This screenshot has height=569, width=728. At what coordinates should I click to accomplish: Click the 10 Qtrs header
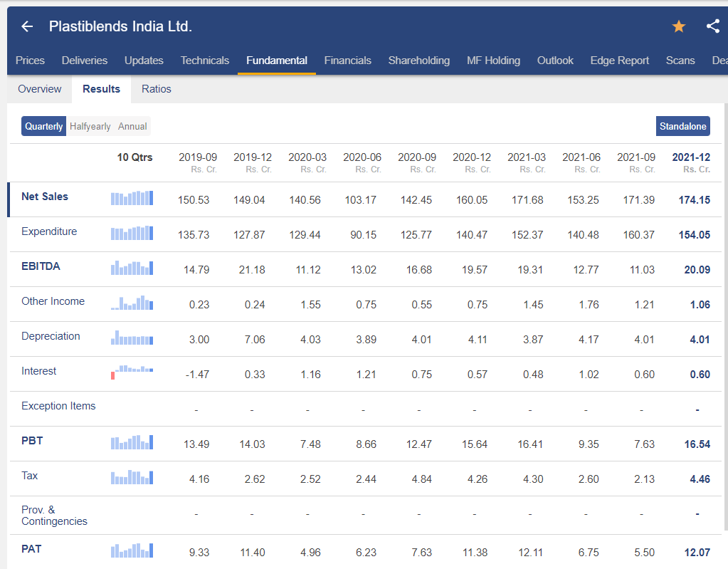coord(134,157)
